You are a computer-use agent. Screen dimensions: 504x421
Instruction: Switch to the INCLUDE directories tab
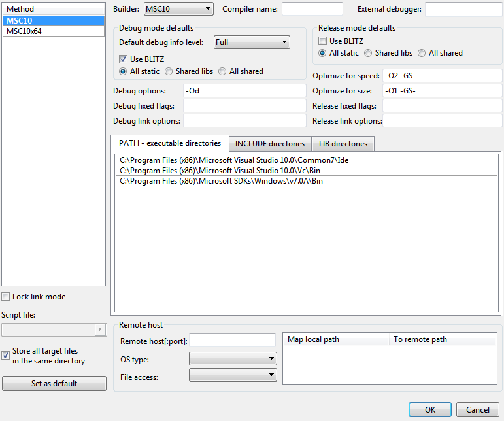point(269,144)
